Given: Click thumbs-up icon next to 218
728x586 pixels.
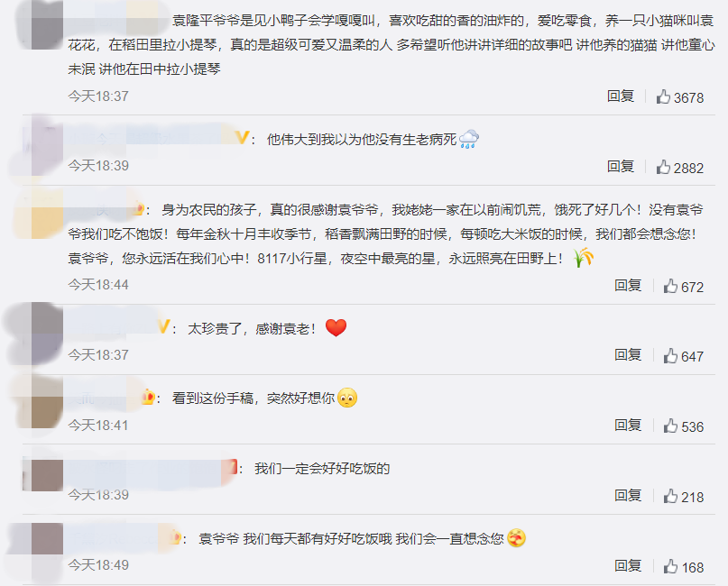Looking at the screenshot, I should (670, 496).
